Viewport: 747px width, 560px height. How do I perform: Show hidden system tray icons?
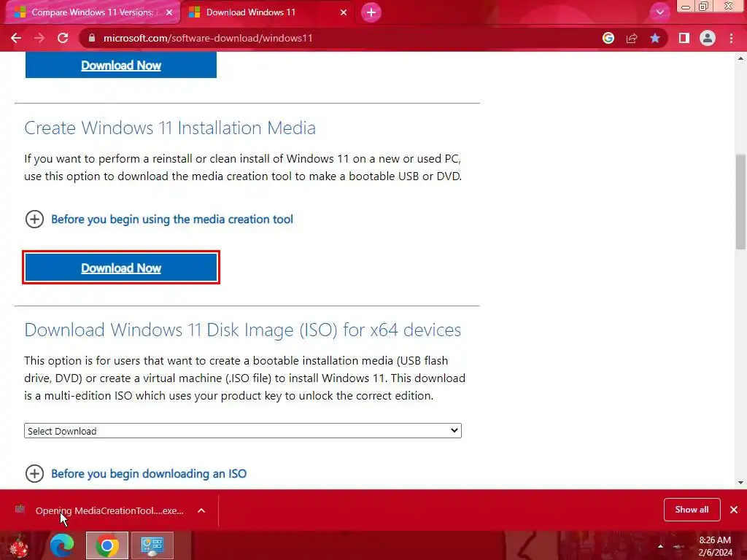[x=660, y=546]
